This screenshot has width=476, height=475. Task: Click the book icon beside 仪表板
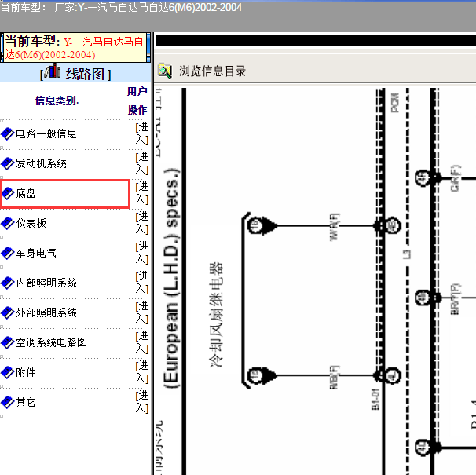click(x=8, y=223)
